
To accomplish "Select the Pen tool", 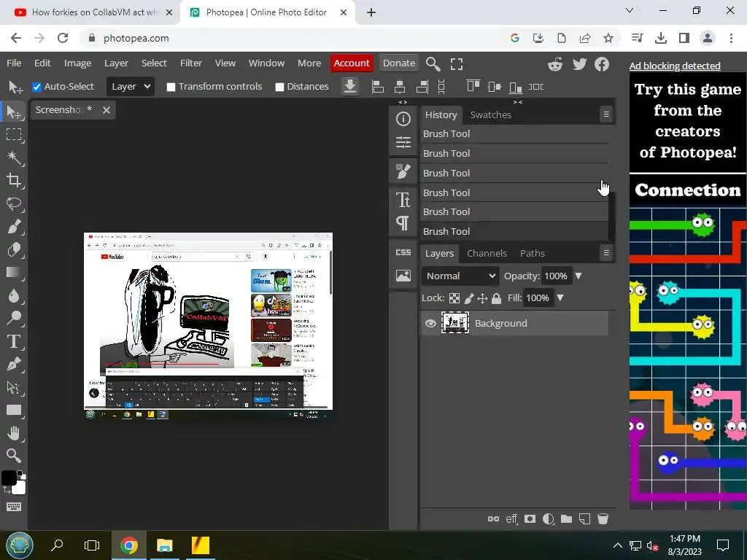I will pyautogui.click(x=14, y=365).
